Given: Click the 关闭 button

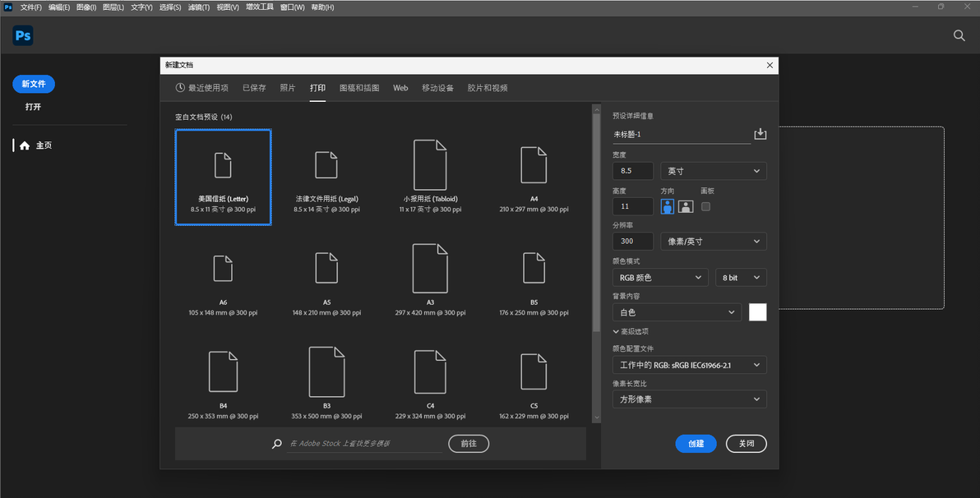Looking at the screenshot, I should (747, 444).
